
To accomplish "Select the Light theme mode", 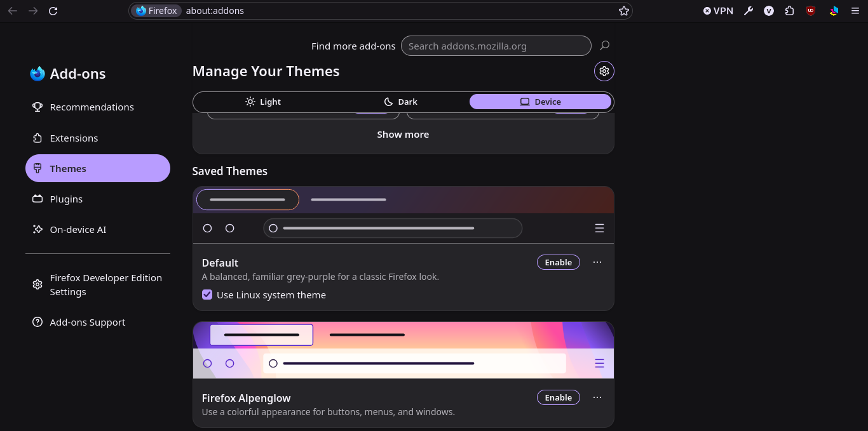I will pyautogui.click(x=263, y=102).
